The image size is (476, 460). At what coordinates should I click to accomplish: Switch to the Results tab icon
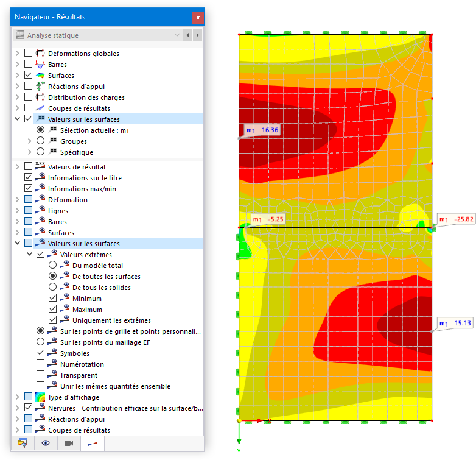tap(93, 444)
